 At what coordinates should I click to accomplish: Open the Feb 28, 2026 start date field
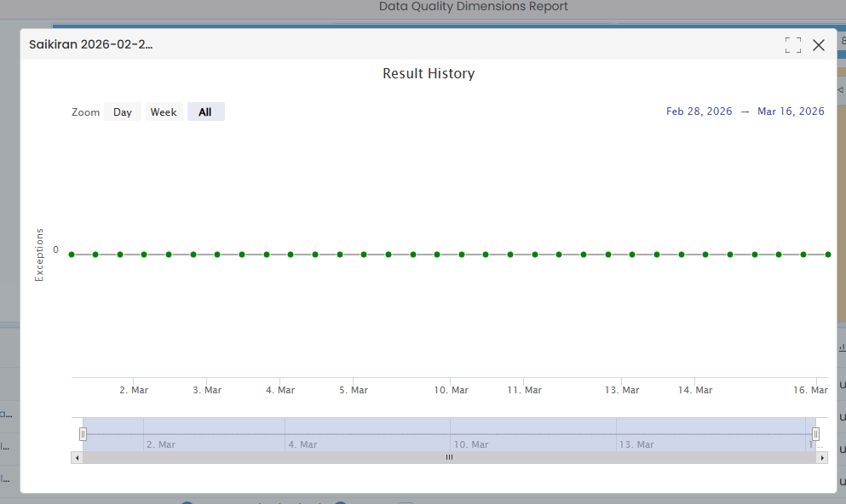699,111
